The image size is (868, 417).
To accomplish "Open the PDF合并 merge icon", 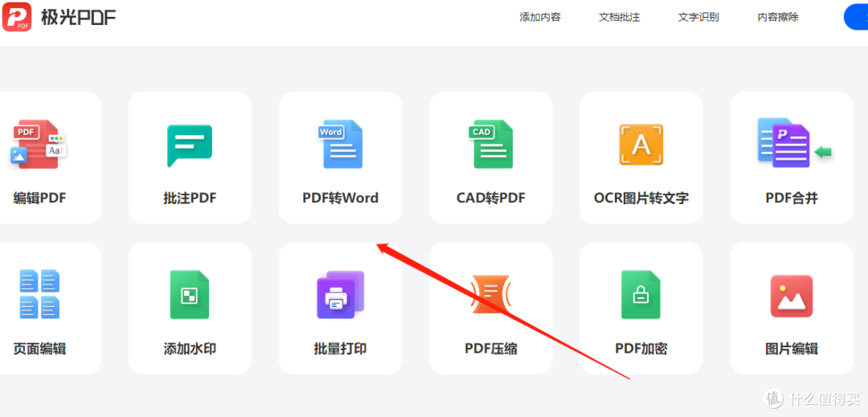I will click(x=794, y=143).
